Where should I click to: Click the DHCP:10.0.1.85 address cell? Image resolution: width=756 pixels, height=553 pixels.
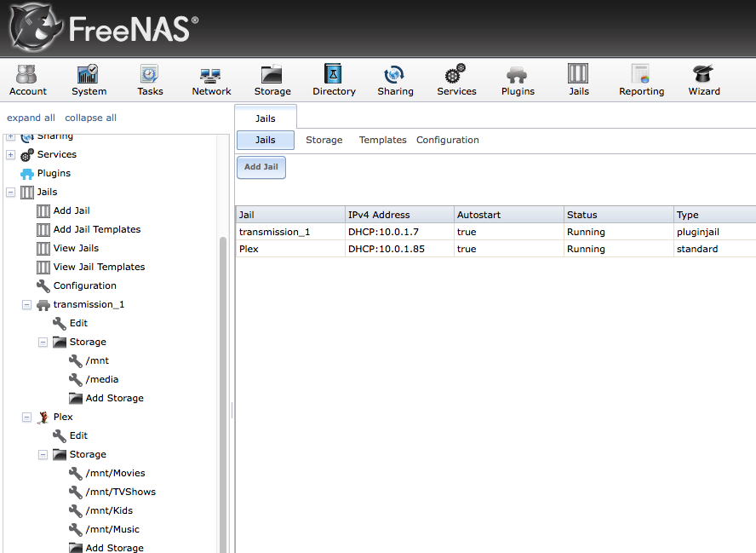point(399,249)
